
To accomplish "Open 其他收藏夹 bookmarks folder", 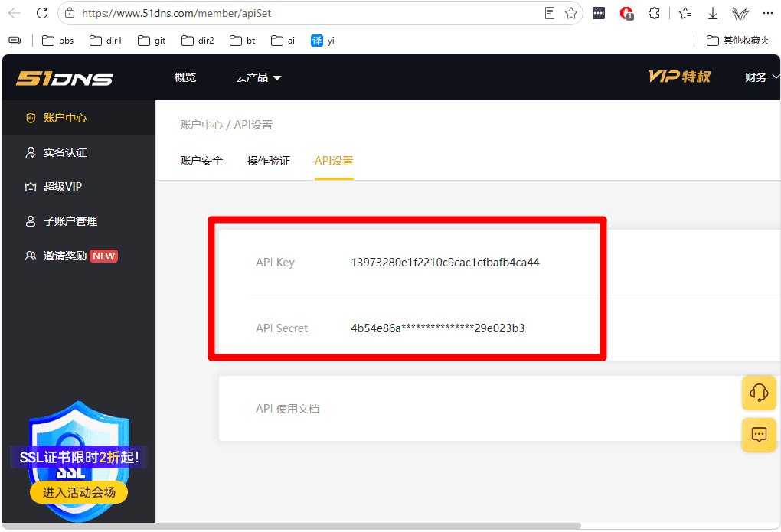I will 738,41.
